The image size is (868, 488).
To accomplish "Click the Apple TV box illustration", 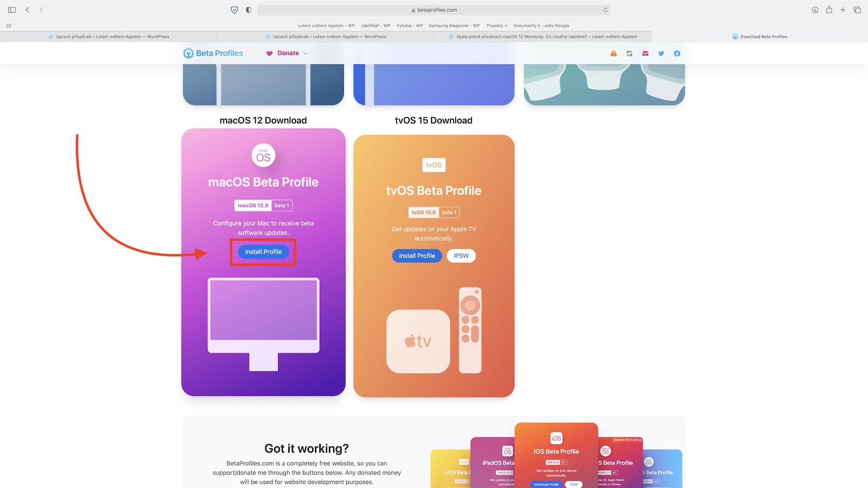I will coord(418,341).
